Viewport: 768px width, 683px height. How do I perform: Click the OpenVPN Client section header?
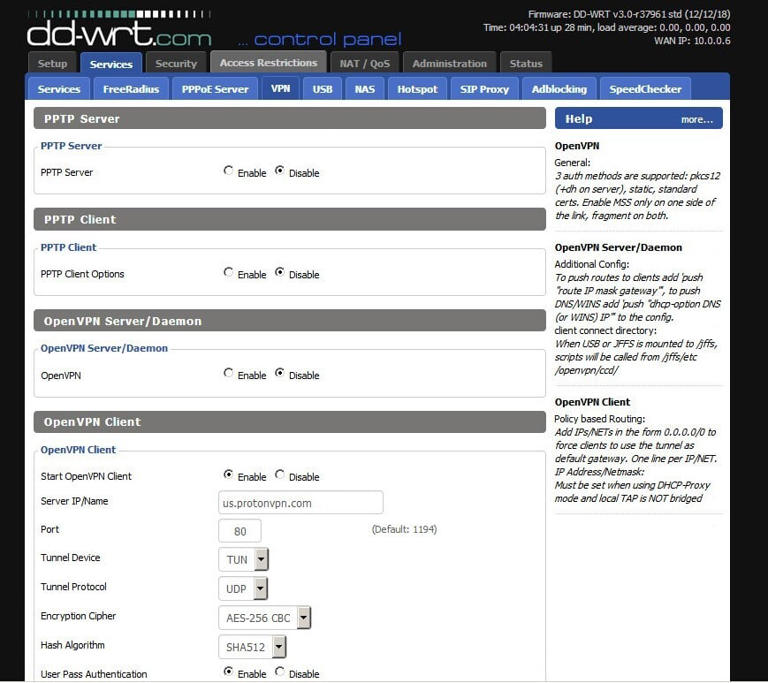click(x=289, y=422)
